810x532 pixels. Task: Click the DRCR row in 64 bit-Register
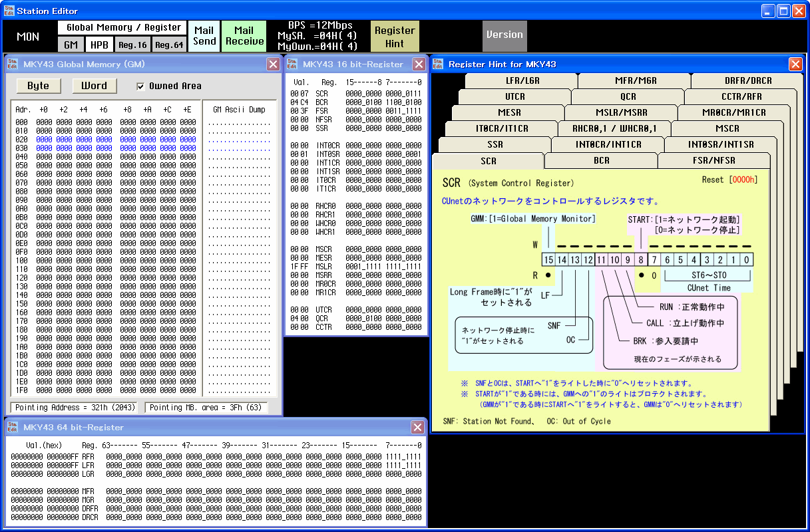216,517
